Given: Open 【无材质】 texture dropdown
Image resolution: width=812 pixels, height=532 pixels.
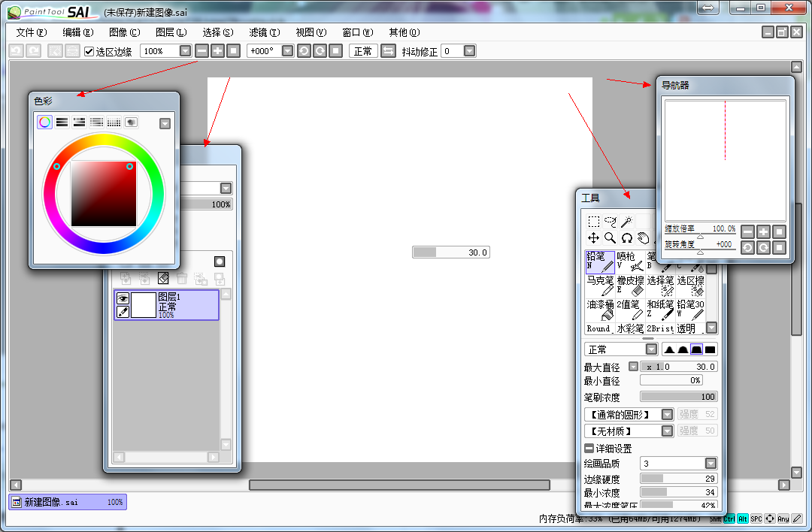Looking at the screenshot, I should (x=667, y=431).
